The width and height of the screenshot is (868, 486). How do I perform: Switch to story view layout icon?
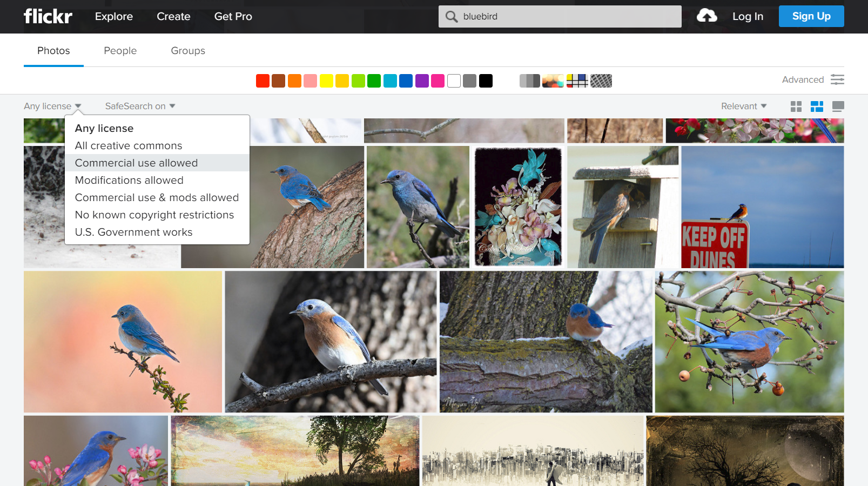(x=838, y=106)
